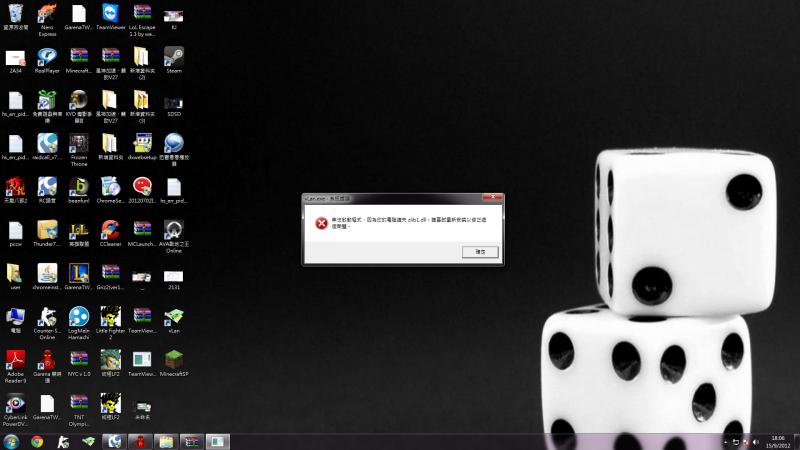Image resolution: width=800 pixels, height=450 pixels.
Task: Select the NYC v 1.0 archive icon
Action: coord(79,361)
